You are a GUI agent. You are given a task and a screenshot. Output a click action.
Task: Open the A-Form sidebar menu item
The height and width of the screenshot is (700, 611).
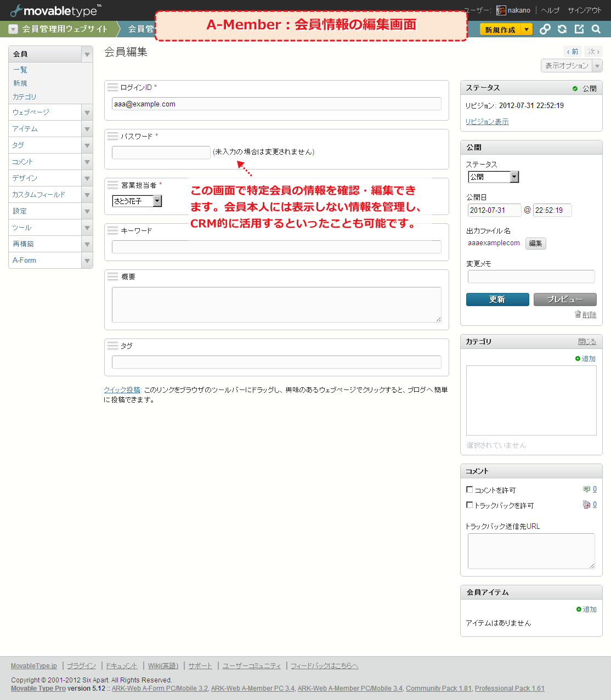25,261
